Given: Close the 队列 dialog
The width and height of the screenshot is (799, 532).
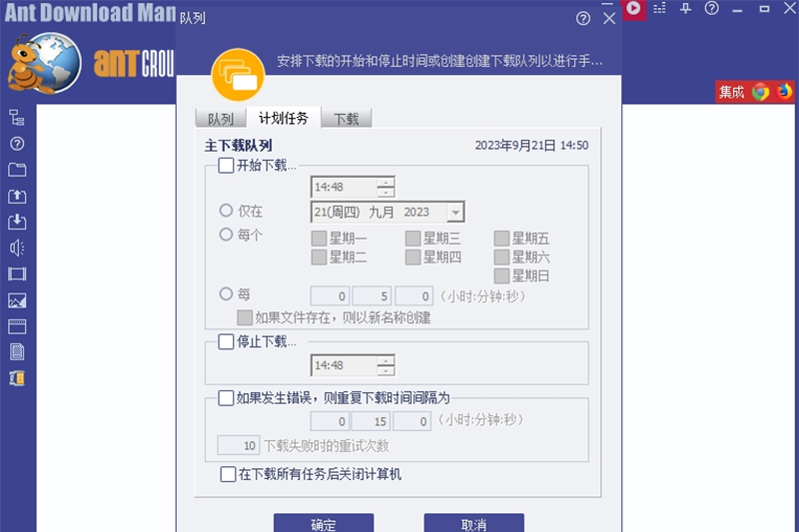Looking at the screenshot, I should [609, 19].
